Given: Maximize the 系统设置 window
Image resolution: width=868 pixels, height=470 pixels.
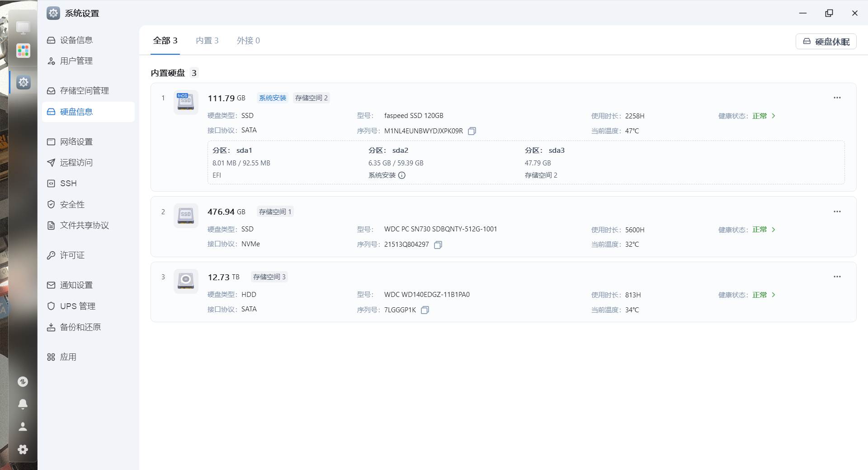Looking at the screenshot, I should tap(829, 13).
